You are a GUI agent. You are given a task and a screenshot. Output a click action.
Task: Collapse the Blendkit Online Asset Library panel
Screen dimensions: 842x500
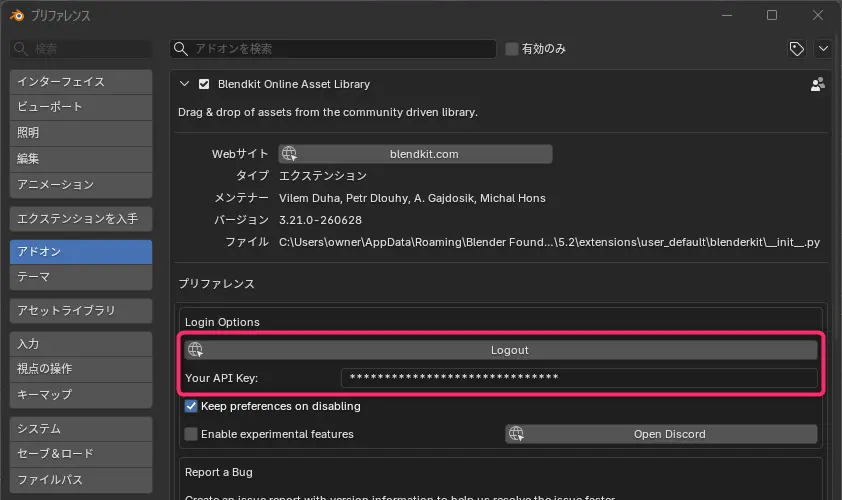point(184,84)
